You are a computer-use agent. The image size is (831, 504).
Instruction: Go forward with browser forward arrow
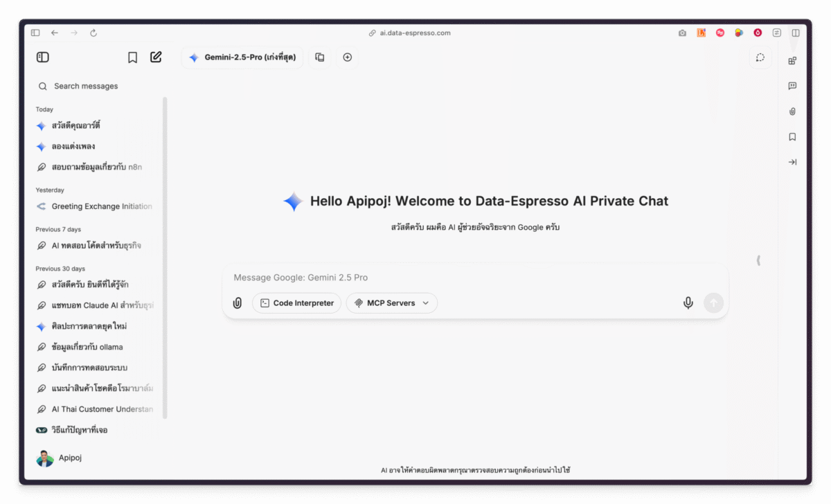coord(74,33)
